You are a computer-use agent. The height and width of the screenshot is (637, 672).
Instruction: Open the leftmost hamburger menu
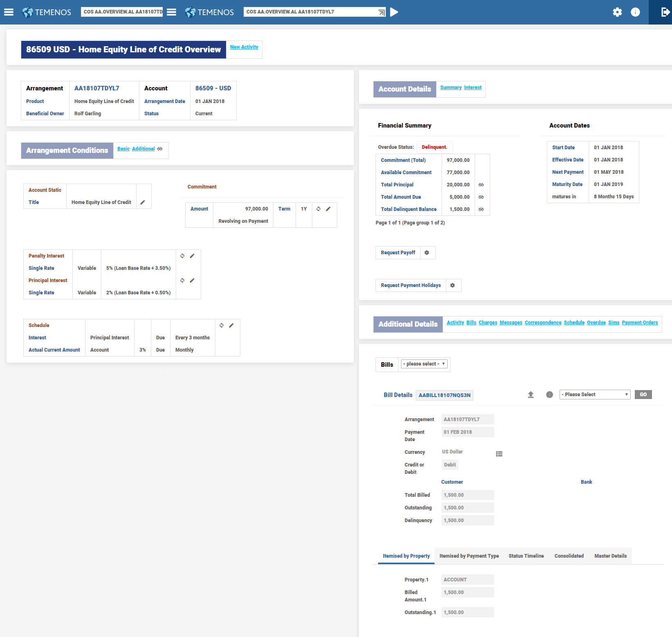click(x=9, y=12)
